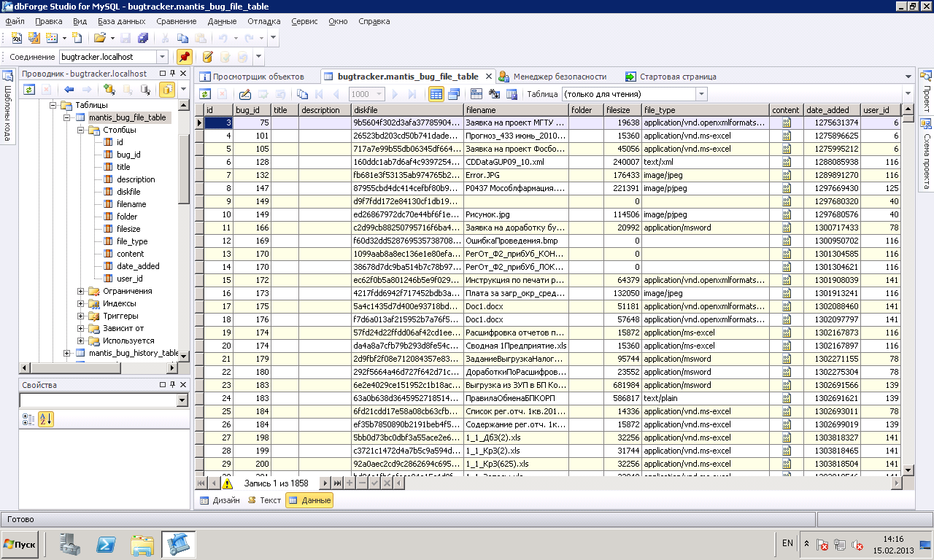
Task: Click the Open file folder icon
Action: (99, 38)
